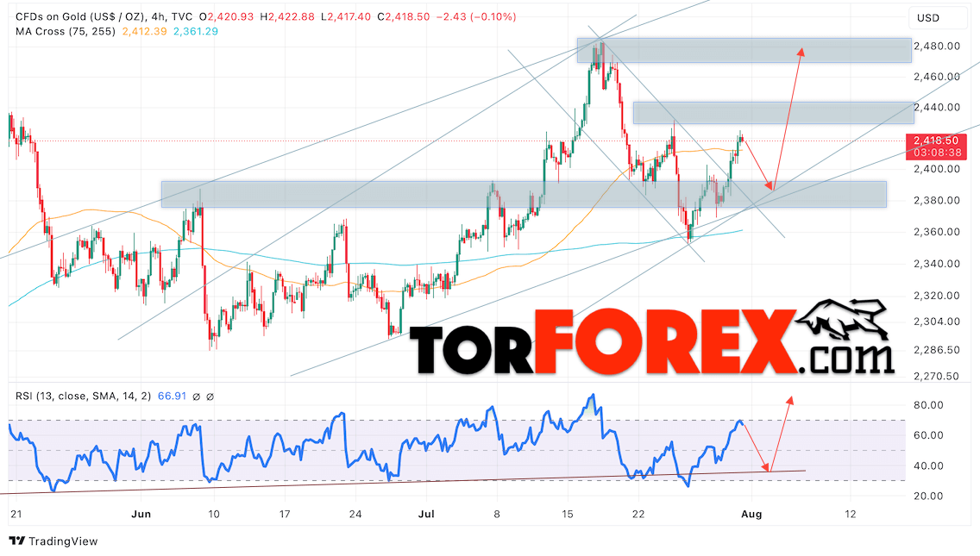Click the 2,480.00 price axis label
The height and width of the screenshot is (556, 980).
[936, 46]
